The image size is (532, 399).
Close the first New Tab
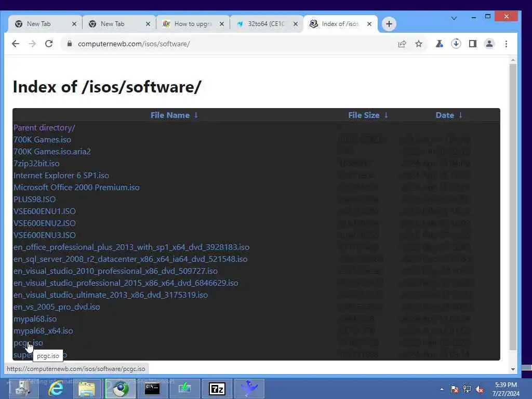coord(74,24)
